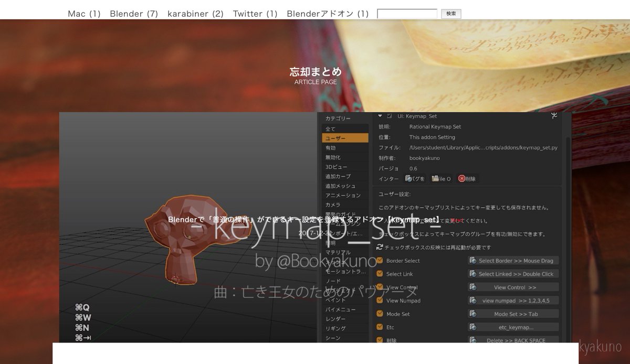Select the パイメニュー category

(x=345, y=309)
